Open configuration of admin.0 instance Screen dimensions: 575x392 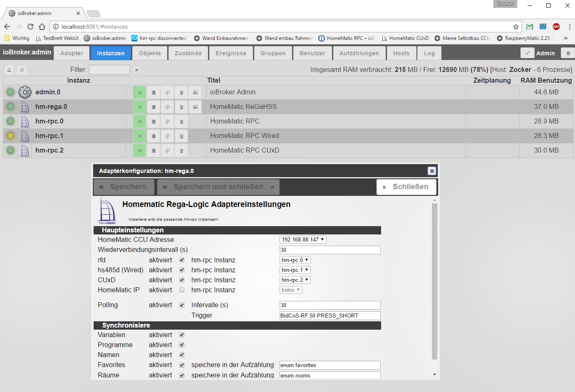154,92
